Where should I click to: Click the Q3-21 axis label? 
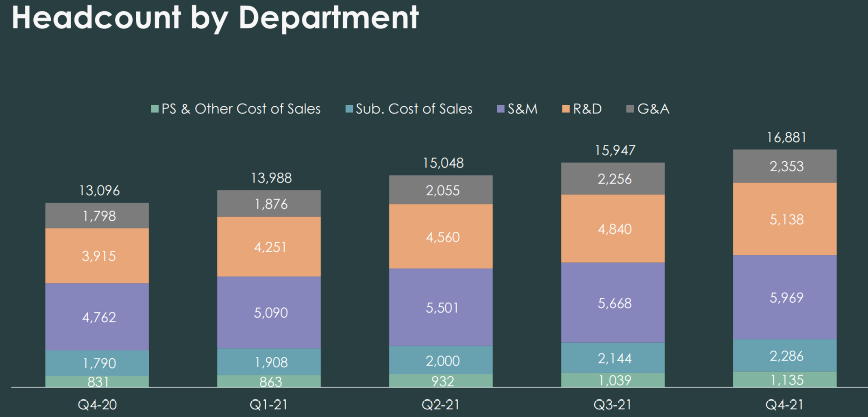pos(612,405)
